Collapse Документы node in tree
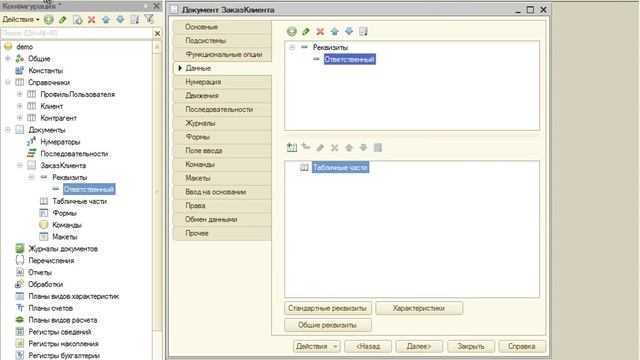This screenshot has height=360, width=640. click(x=8, y=130)
